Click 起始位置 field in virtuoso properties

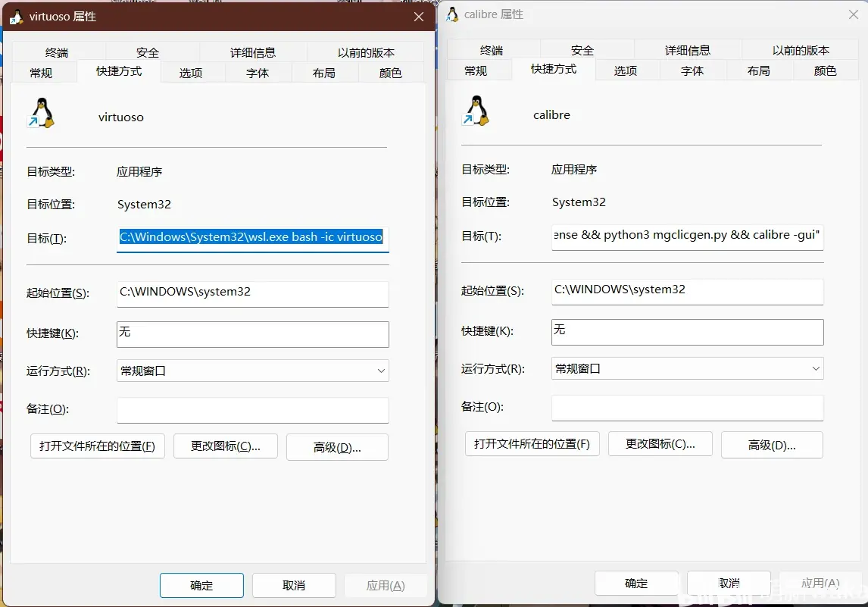click(252, 293)
